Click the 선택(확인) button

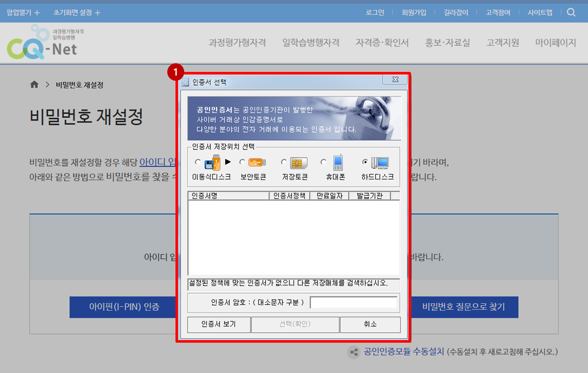coord(295,324)
